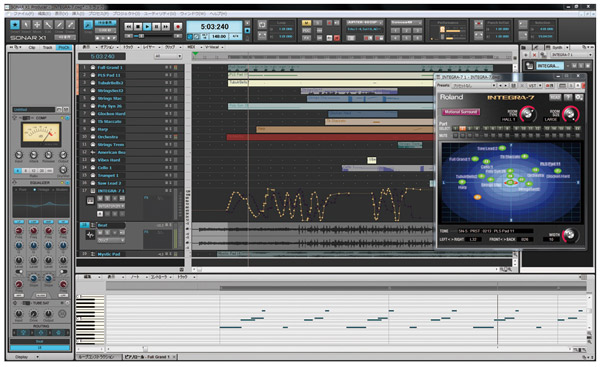
Task: Select the Erase tool icon
Action: [x=70, y=25]
